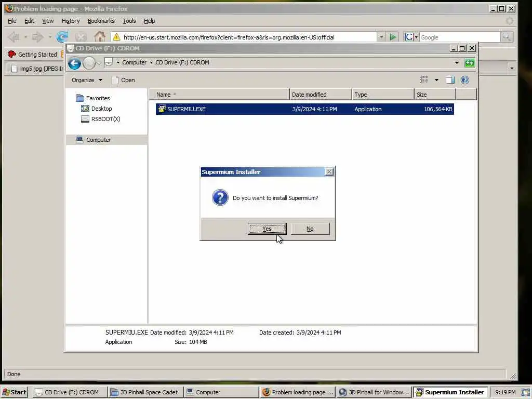Image resolution: width=532 pixels, height=399 pixels.
Task: Open Firefox Tools menu
Action: pyautogui.click(x=129, y=21)
